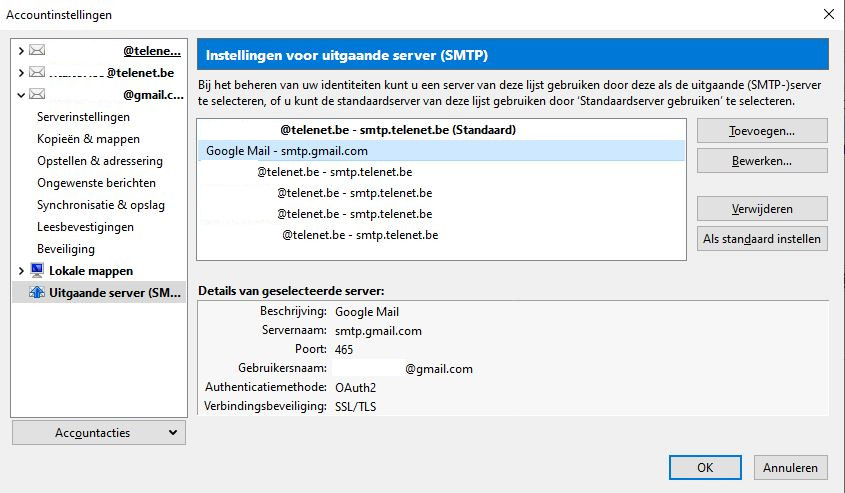The height and width of the screenshot is (493, 845).
Task: Open Serverinstellingen in the sidebar
Action: tap(83, 117)
